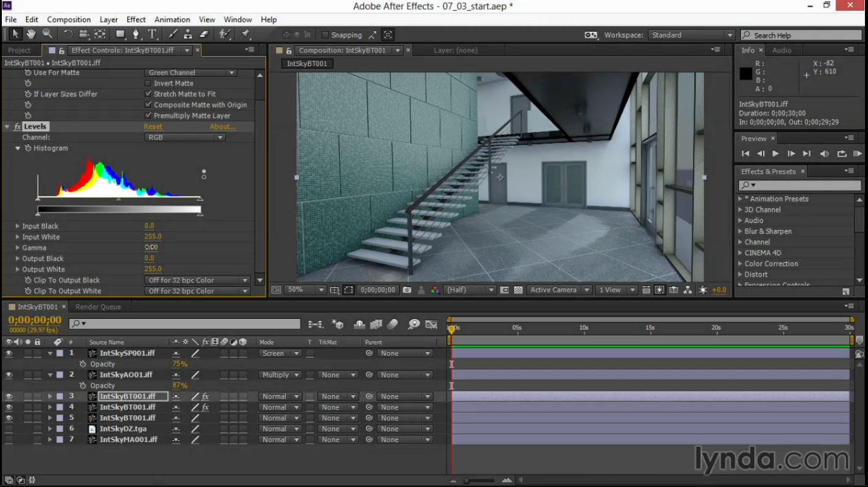Choose the Horizontal Type tool
Viewport: 868px width, 487px height.
coord(152,35)
